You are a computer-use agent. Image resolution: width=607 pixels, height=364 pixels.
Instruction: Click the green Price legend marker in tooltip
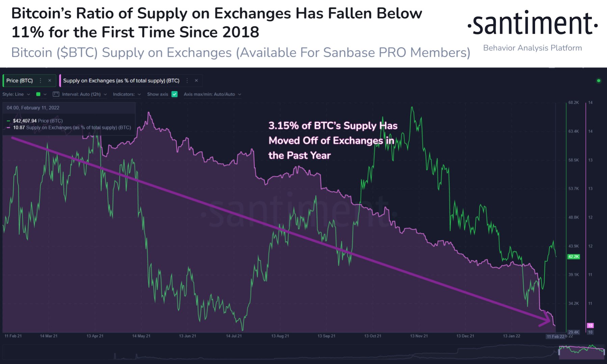point(8,121)
